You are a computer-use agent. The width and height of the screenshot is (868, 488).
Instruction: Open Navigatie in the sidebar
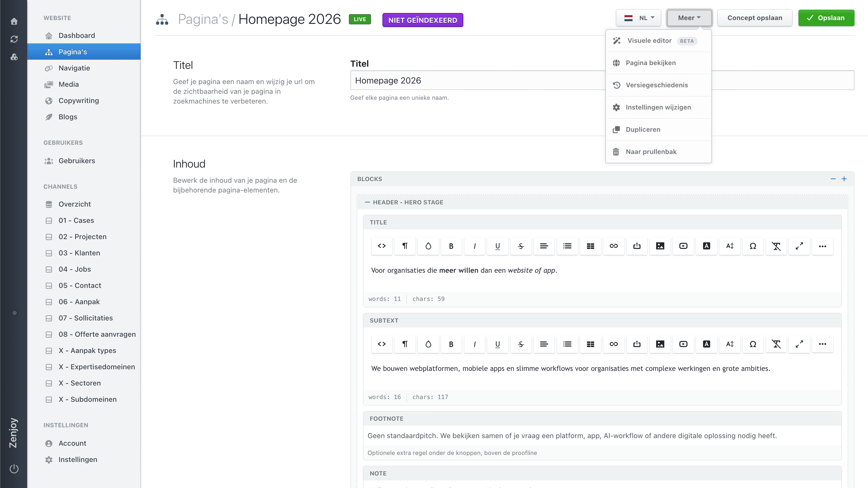[84, 68]
